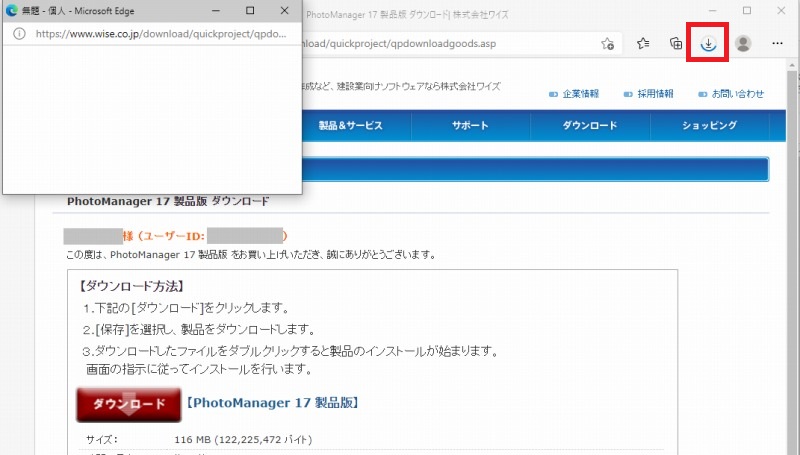
Task: Click the 建設業向けソフトウェア tagline text
Action: [x=402, y=86]
